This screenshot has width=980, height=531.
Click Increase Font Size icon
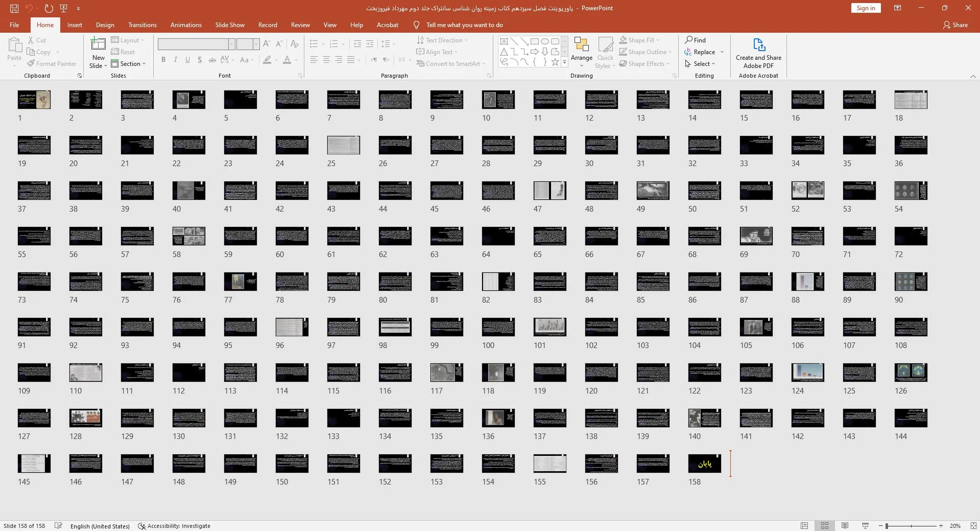(x=267, y=44)
